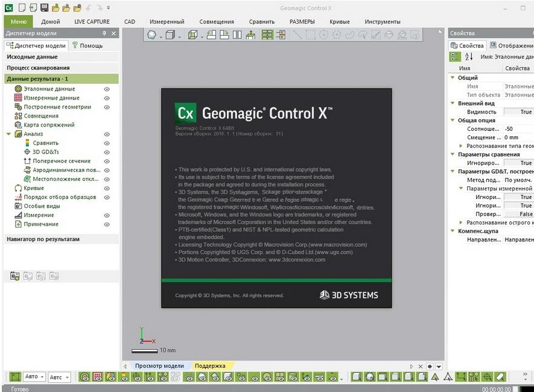Click the split view icon in the viewport toolbar

237,35
